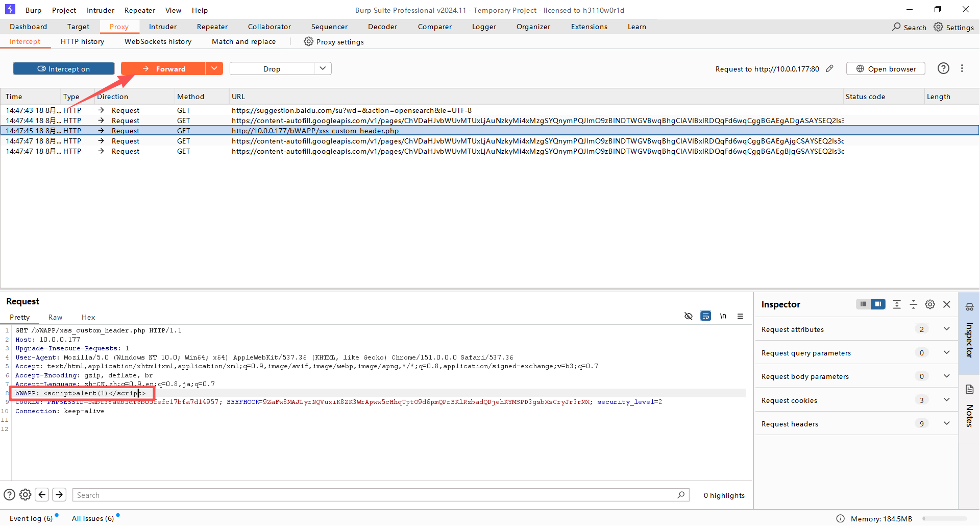Select the xss_custom_header.php request row
980x526 pixels.
click(x=489, y=131)
